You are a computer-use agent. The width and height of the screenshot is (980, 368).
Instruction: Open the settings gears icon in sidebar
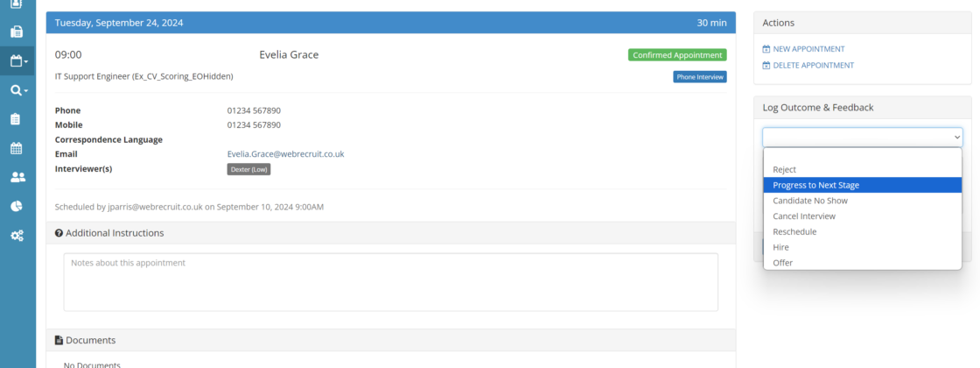[x=17, y=235]
